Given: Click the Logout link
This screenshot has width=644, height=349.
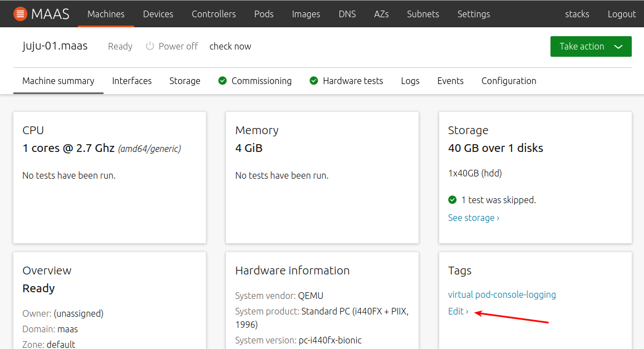Looking at the screenshot, I should (622, 14).
